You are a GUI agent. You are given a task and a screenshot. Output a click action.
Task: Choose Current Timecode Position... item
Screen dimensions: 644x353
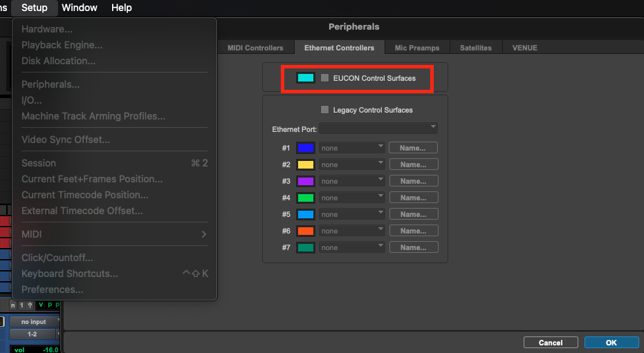click(114, 195)
